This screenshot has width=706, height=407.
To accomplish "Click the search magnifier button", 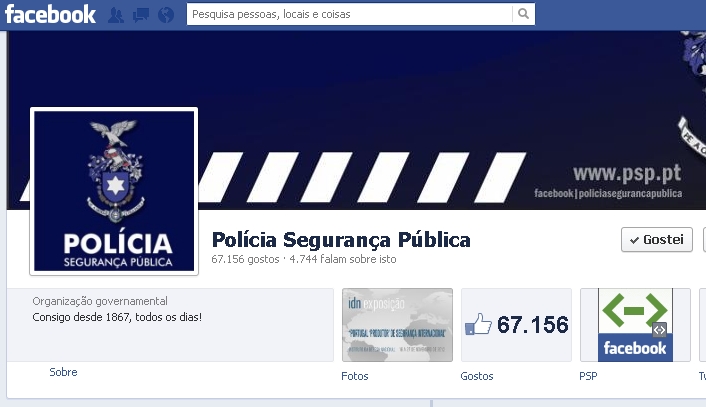I will [523, 14].
